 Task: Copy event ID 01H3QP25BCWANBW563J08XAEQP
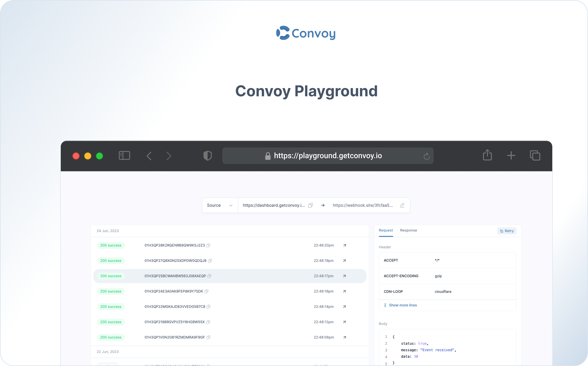coord(209,276)
